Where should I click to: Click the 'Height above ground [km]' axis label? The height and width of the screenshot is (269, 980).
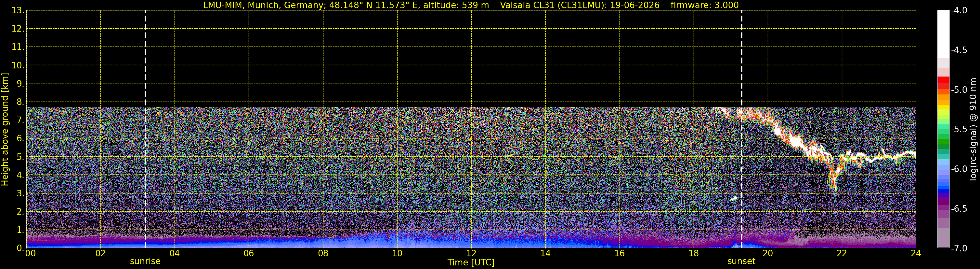coord(5,130)
